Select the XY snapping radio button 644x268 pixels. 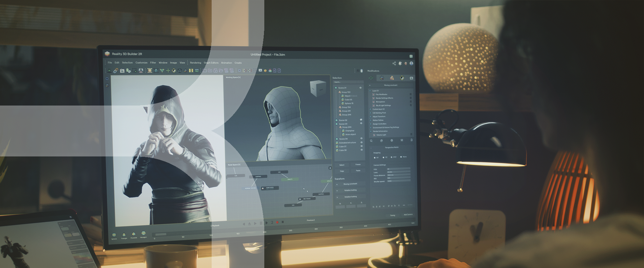point(375,157)
